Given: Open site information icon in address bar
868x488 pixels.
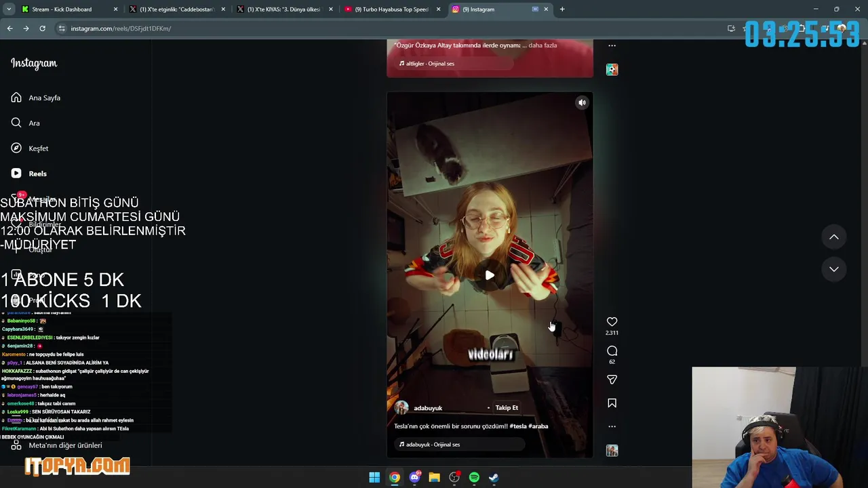Looking at the screenshot, I should (62, 28).
